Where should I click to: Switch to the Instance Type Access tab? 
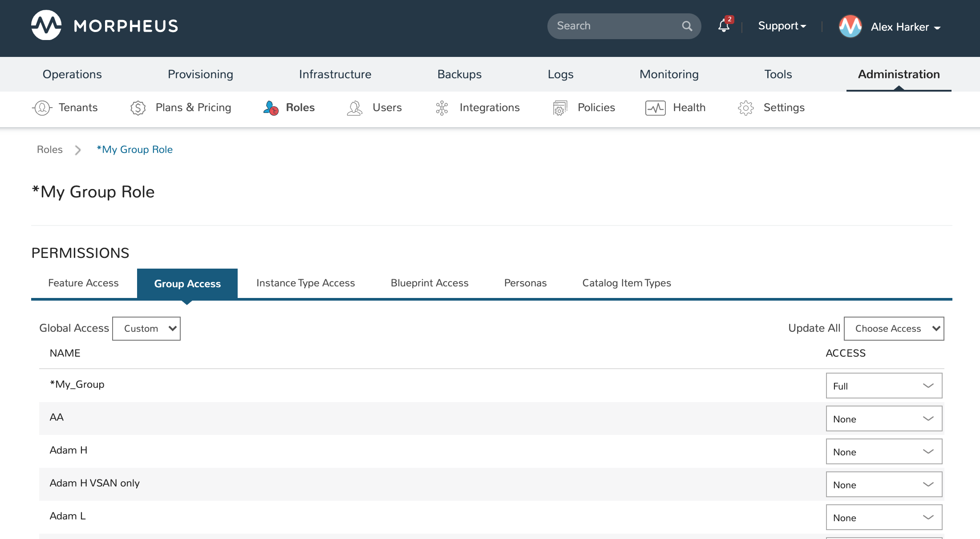tap(305, 283)
